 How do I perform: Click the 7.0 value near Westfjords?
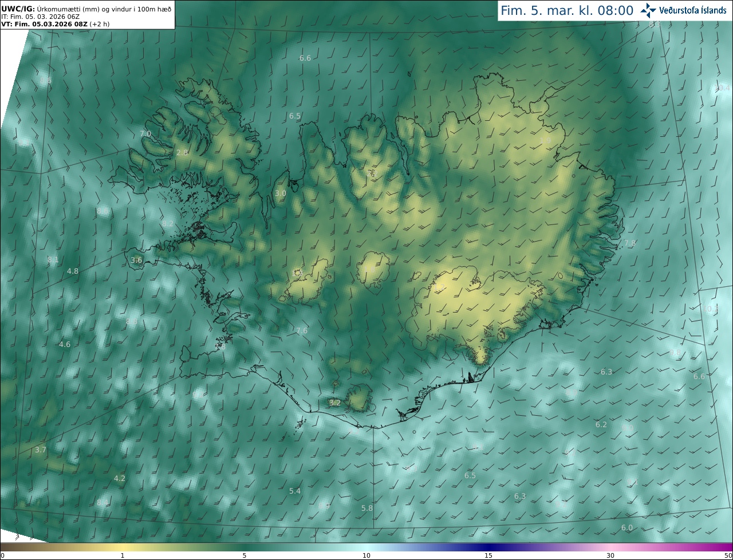tap(145, 133)
